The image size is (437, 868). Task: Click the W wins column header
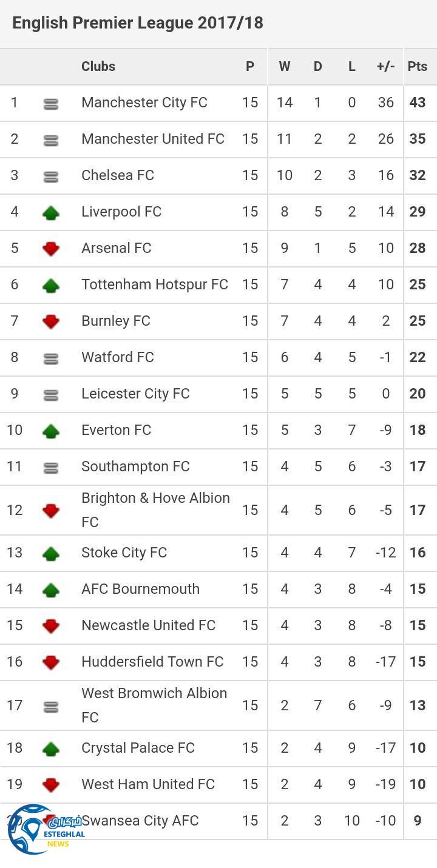tap(284, 67)
